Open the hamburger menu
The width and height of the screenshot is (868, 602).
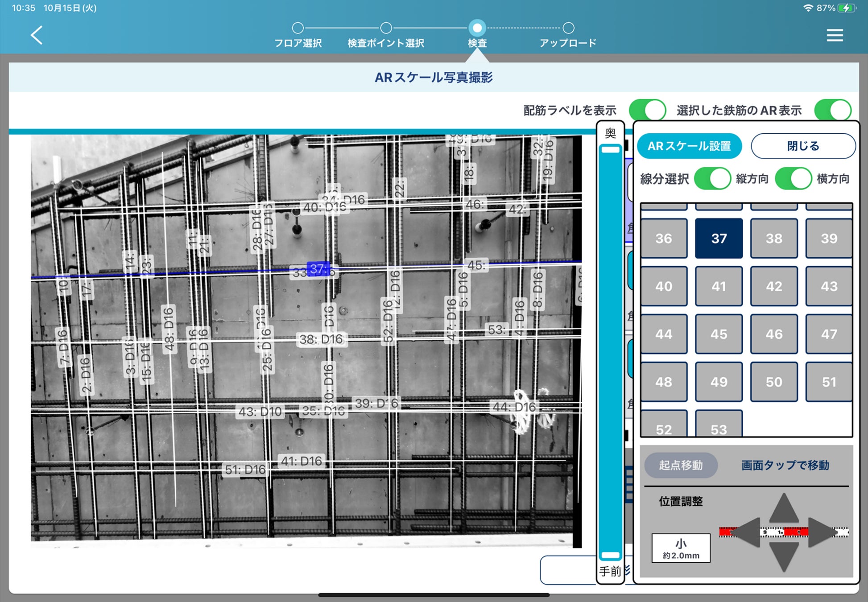(x=835, y=35)
